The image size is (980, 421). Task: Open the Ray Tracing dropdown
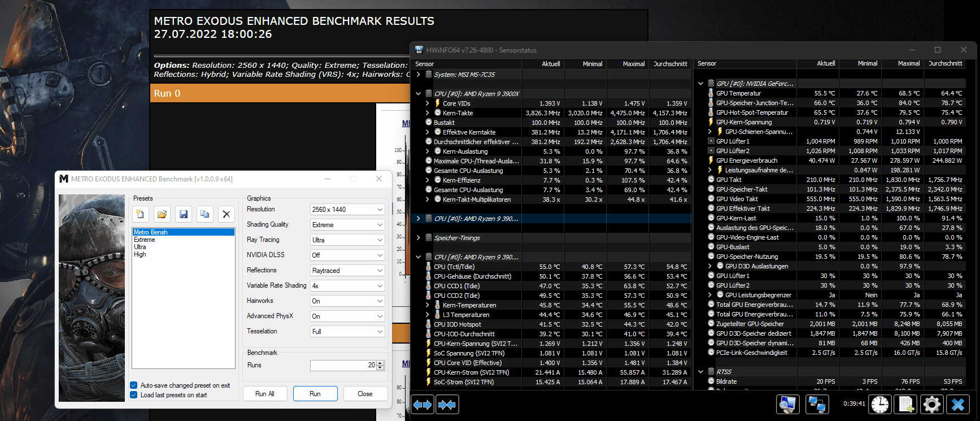[347, 240]
